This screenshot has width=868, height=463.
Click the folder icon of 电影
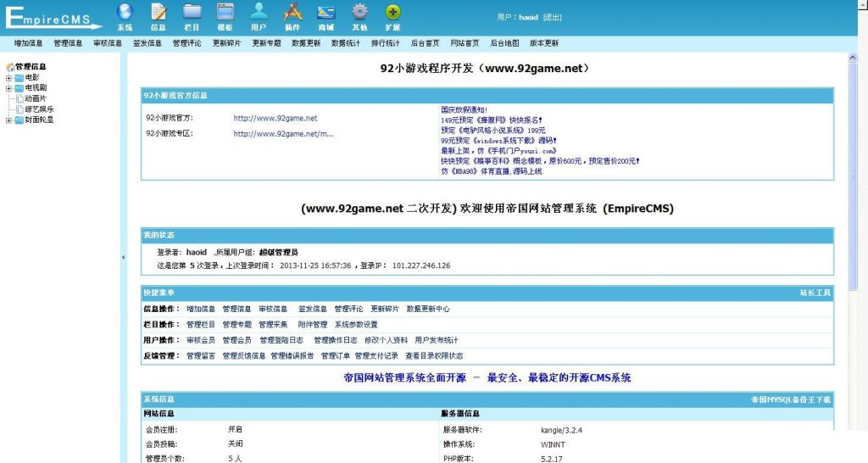19,77
